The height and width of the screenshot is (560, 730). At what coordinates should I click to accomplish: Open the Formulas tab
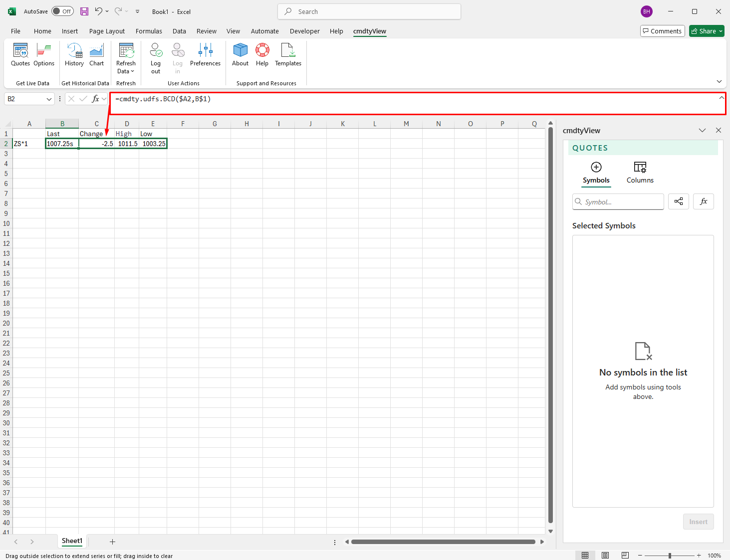click(x=149, y=31)
